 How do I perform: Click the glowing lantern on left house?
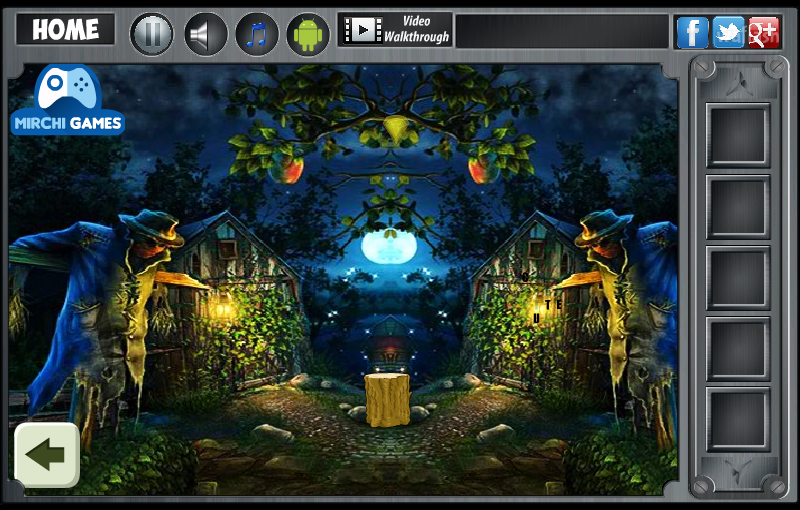(x=222, y=309)
